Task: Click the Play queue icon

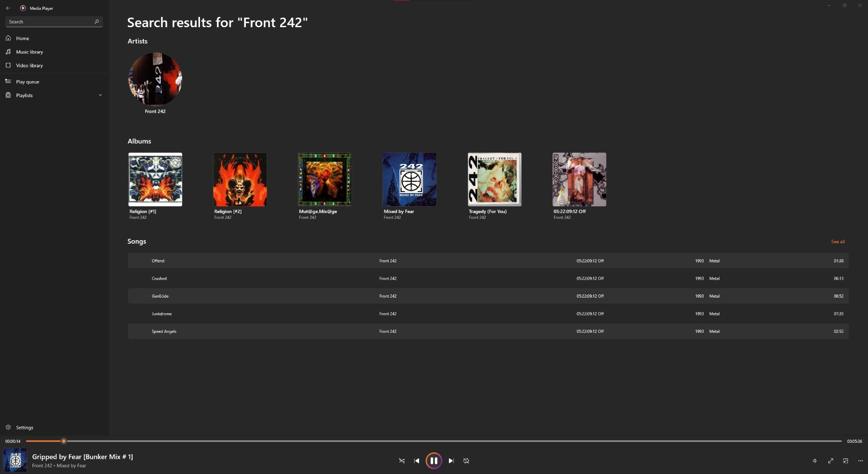Action: click(8, 82)
